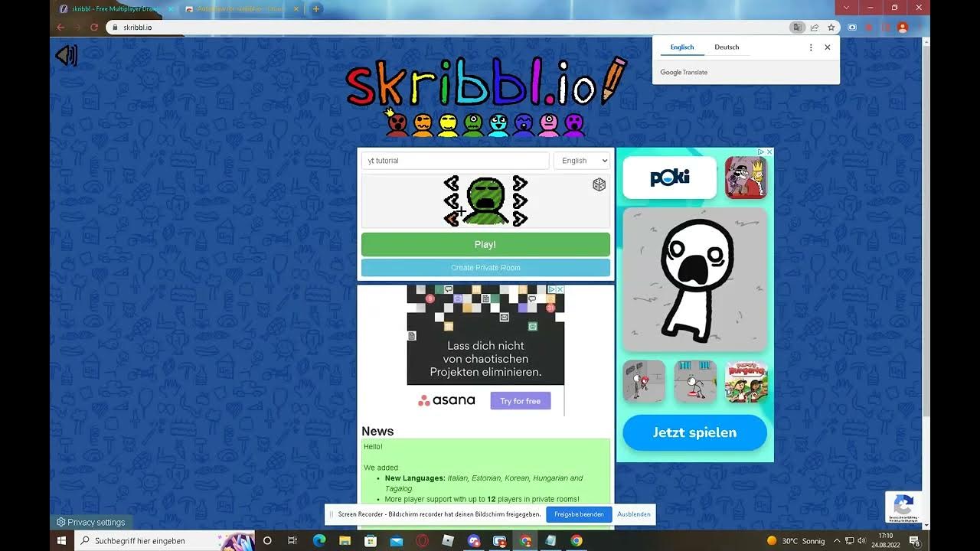Click the Poki logo in the ad
980x551 pixels.
pyautogui.click(x=670, y=178)
